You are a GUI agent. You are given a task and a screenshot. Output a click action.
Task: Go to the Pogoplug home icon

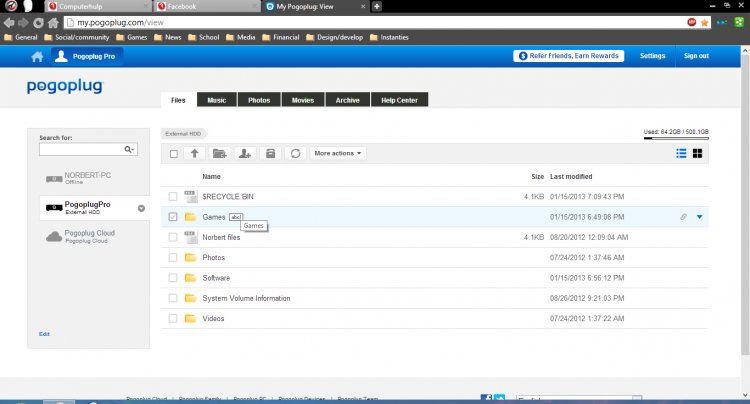[37, 56]
